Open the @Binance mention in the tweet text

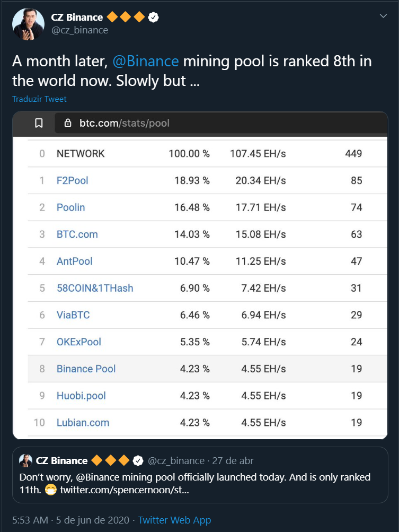[x=145, y=61]
